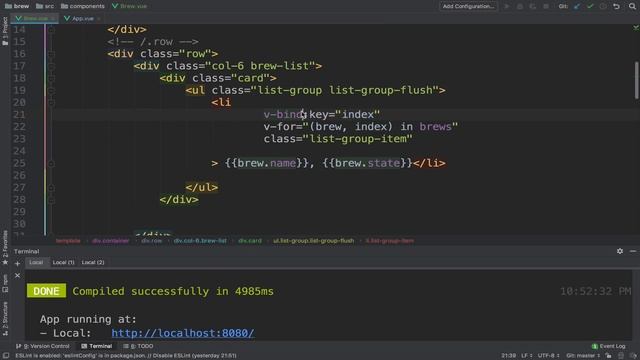Click the Favorites star icon on left strip

click(5, 262)
